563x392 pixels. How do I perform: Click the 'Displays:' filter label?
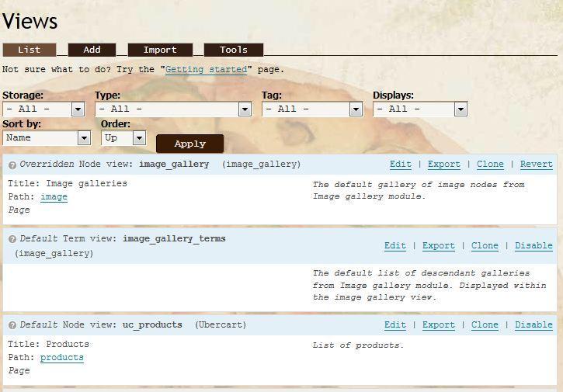tap(393, 95)
